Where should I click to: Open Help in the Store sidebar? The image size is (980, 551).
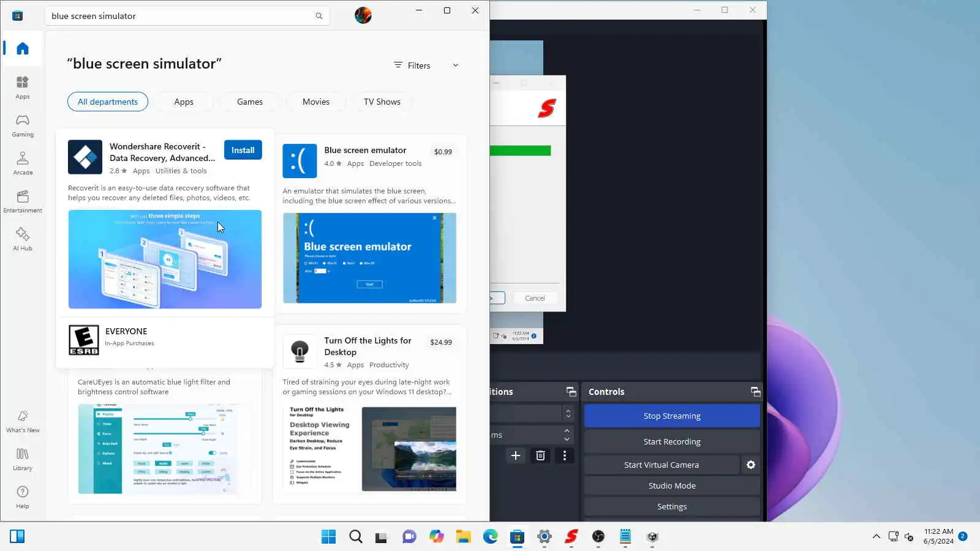click(23, 497)
